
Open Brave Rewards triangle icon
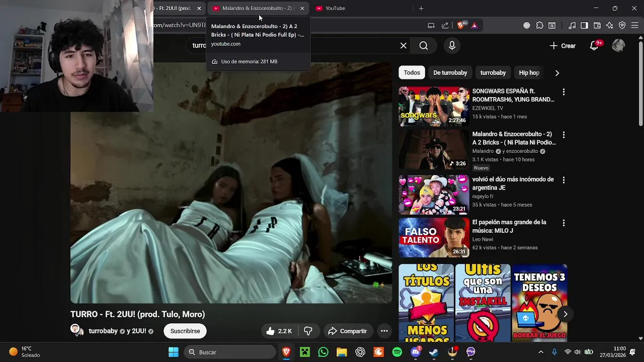coord(474,25)
